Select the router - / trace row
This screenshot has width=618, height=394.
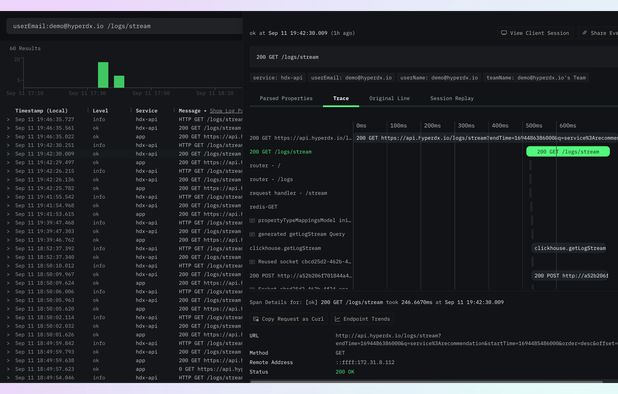click(265, 165)
